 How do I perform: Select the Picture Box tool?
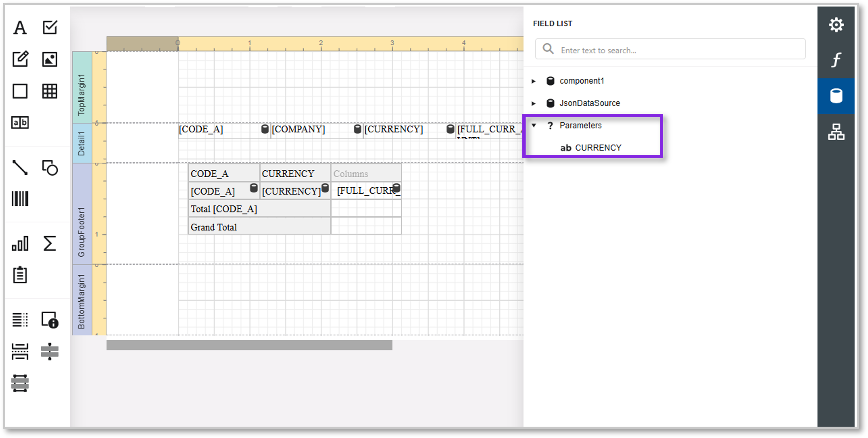point(50,59)
